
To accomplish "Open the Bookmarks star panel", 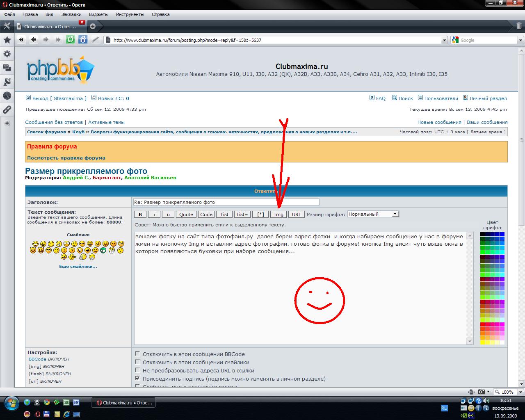I will (7, 40).
